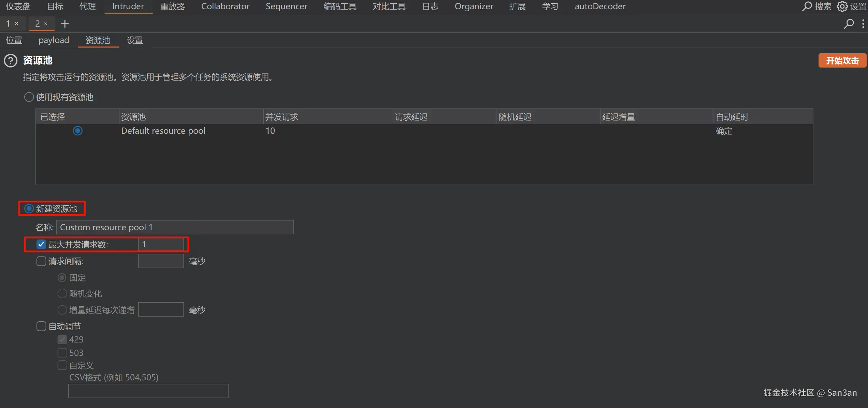This screenshot has height=408, width=868.
Task: Select Default resource pool radio
Action: click(x=78, y=131)
